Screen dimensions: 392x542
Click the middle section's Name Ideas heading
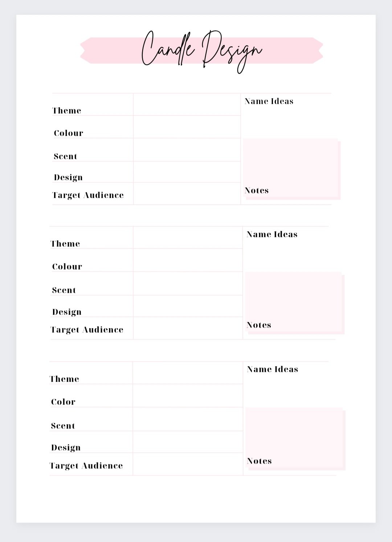click(x=272, y=235)
